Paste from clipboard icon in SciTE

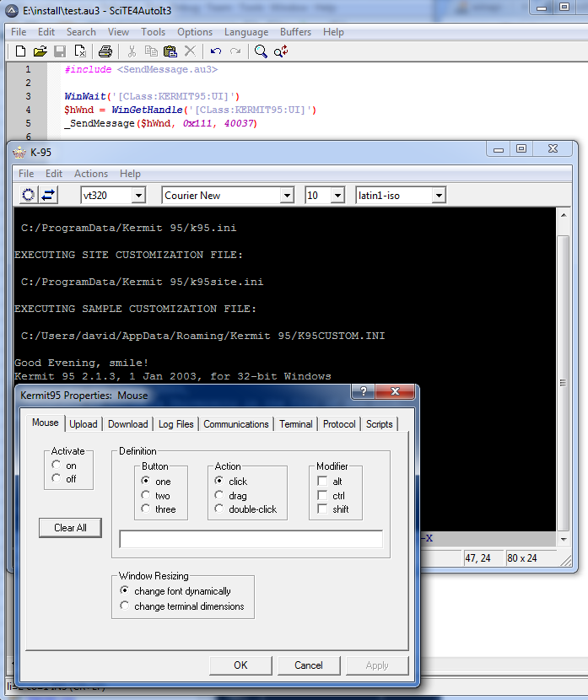pos(170,51)
